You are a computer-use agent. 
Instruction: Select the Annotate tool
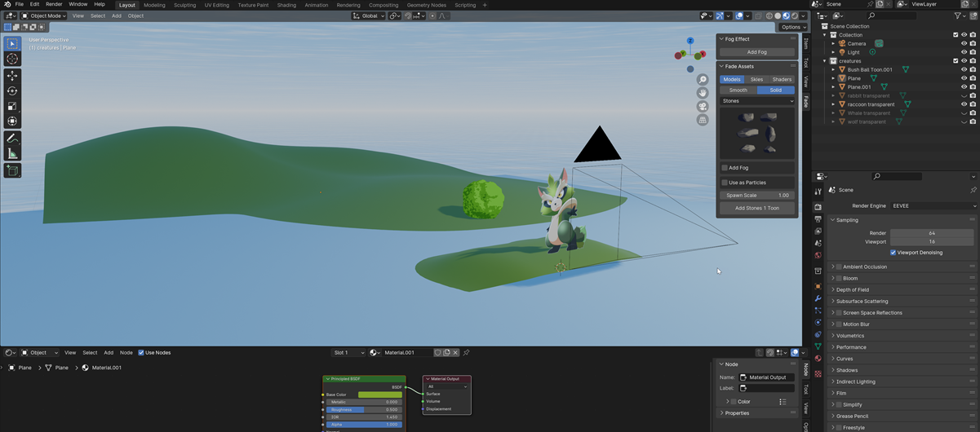pyautogui.click(x=12, y=139)
